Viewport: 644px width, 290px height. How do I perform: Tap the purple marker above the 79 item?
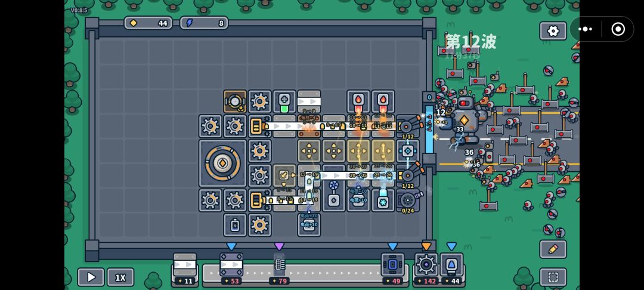279,246
